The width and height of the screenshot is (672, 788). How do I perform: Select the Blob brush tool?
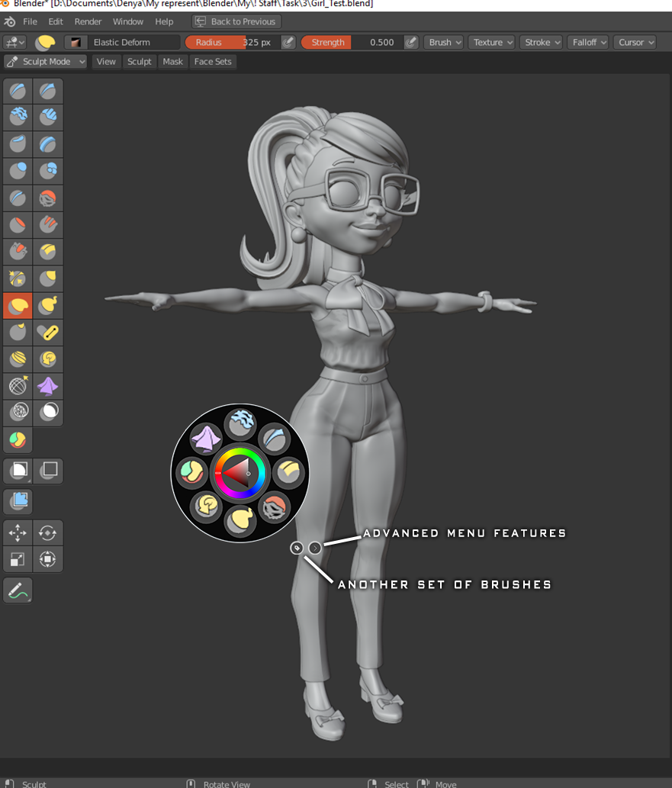(48, 171)
